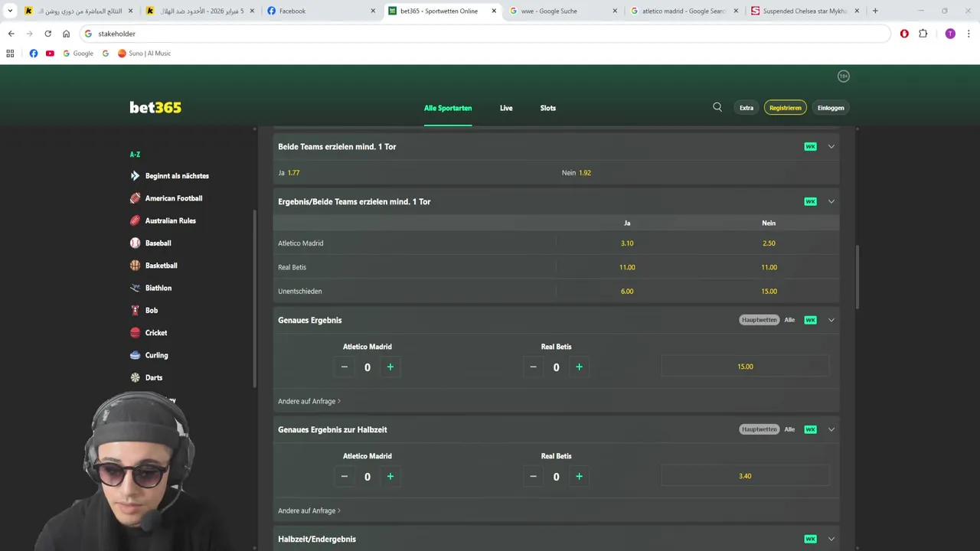
Task: Click WK badge on Ergebnis/Beide Teams section
Action: point(810,201)
